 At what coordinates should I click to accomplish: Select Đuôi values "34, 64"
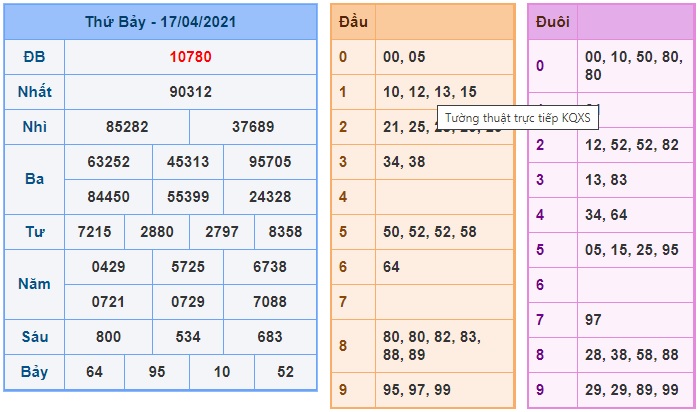tap(606, 215)
